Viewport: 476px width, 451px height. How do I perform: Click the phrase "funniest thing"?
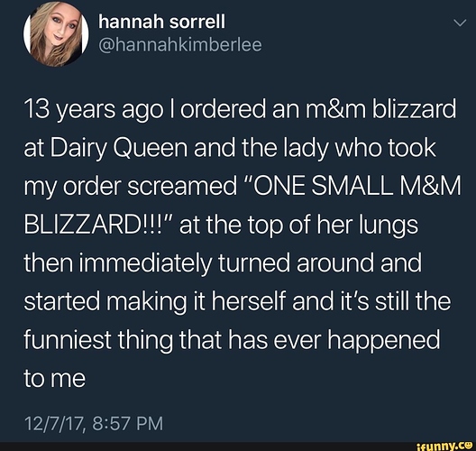[97, 340]
